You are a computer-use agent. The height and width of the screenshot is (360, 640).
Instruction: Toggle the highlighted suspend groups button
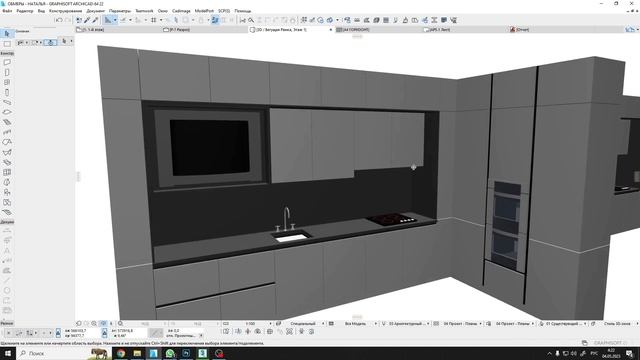215,20
